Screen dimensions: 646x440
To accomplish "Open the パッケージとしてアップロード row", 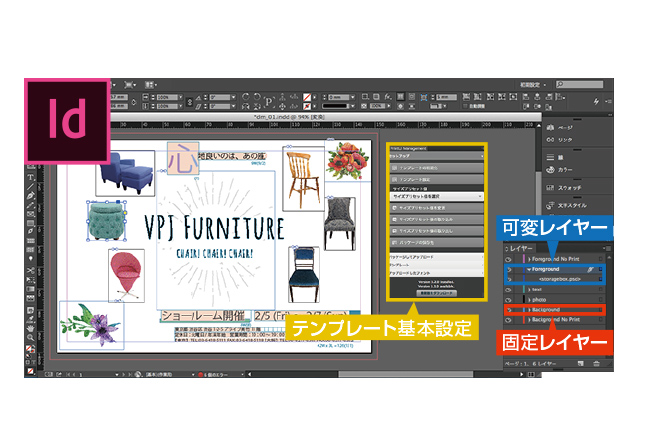I will click(436, 257).
